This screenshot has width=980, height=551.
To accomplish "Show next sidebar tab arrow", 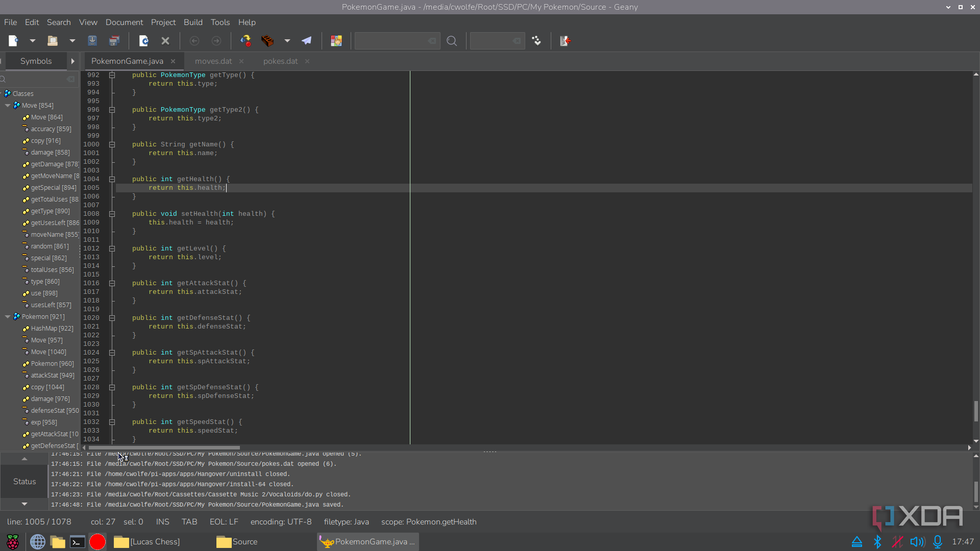I will (73, 61).
